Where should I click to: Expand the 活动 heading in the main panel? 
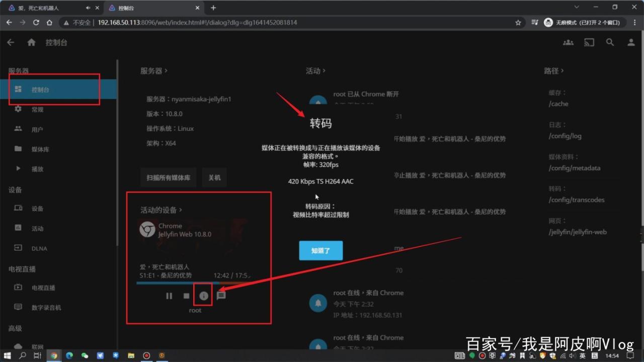tap(315, 71)
